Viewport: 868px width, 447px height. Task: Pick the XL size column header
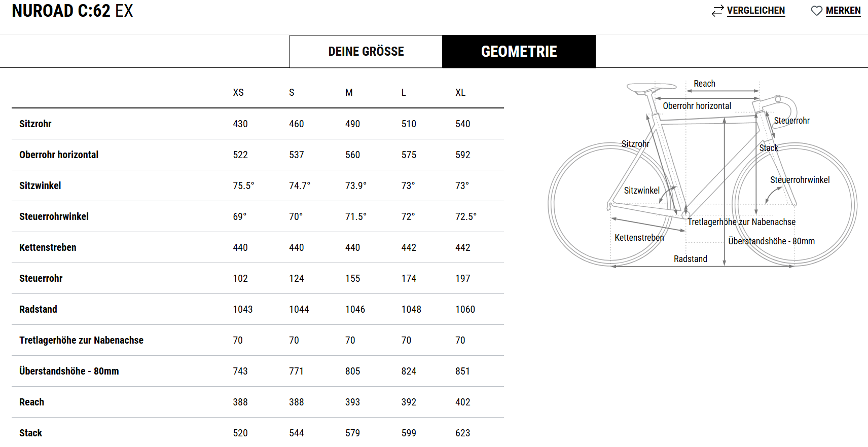pyautogui.click(x=460, y=93)
